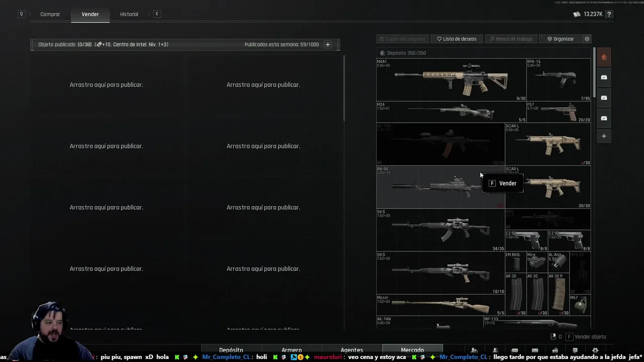Open the Agentes bottom tab
The height and width of the screenshot is (362, 644).
[x=352, y=350]
